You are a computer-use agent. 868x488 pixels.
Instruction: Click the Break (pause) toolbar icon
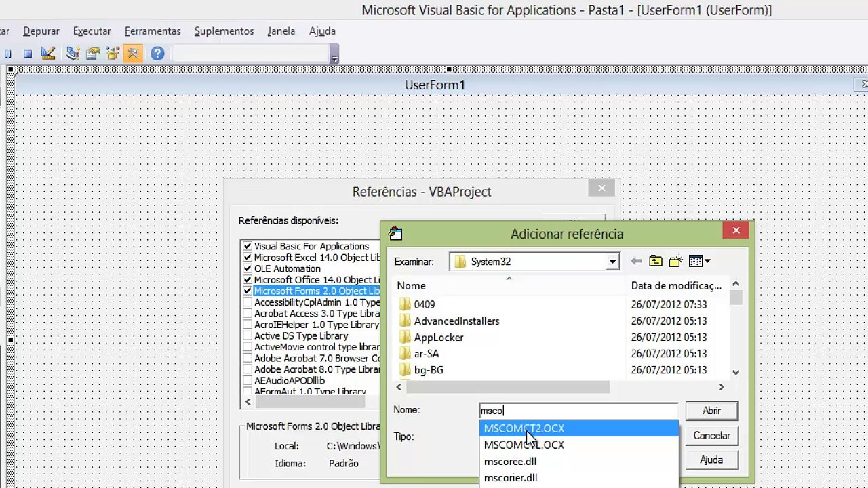click(9, 54)
